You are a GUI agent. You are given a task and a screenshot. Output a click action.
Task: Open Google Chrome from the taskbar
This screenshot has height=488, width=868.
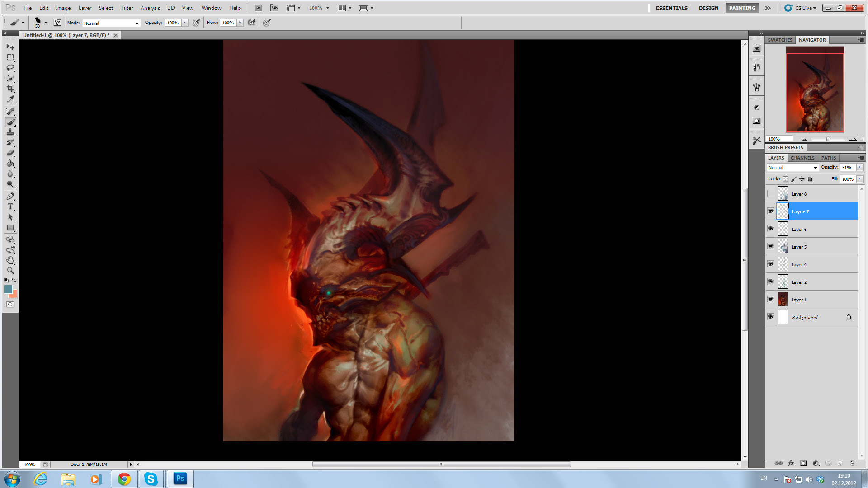(124, 479)
